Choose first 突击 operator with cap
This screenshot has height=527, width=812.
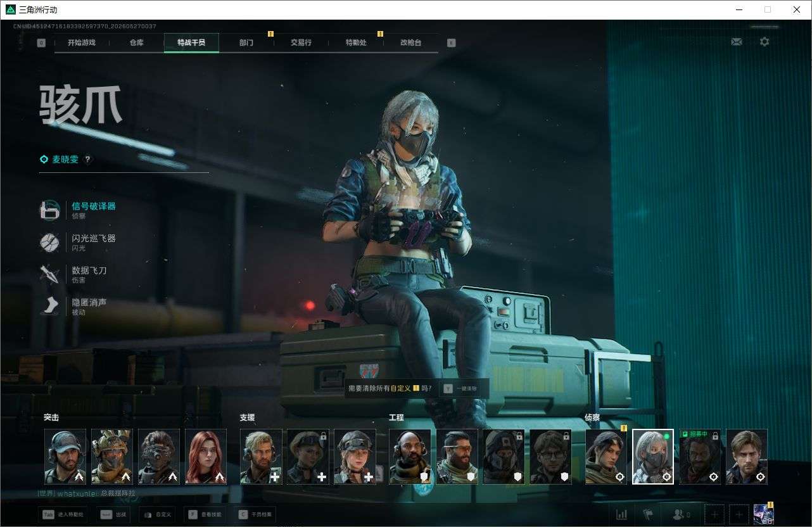pyautogui.click(x=65, y=457)
